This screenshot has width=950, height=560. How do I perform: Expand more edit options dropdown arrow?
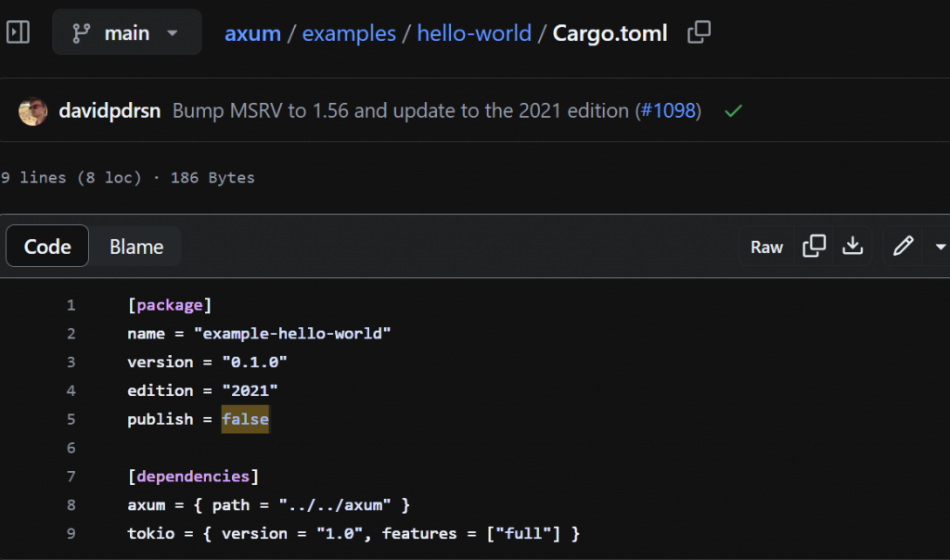[940, 247]
